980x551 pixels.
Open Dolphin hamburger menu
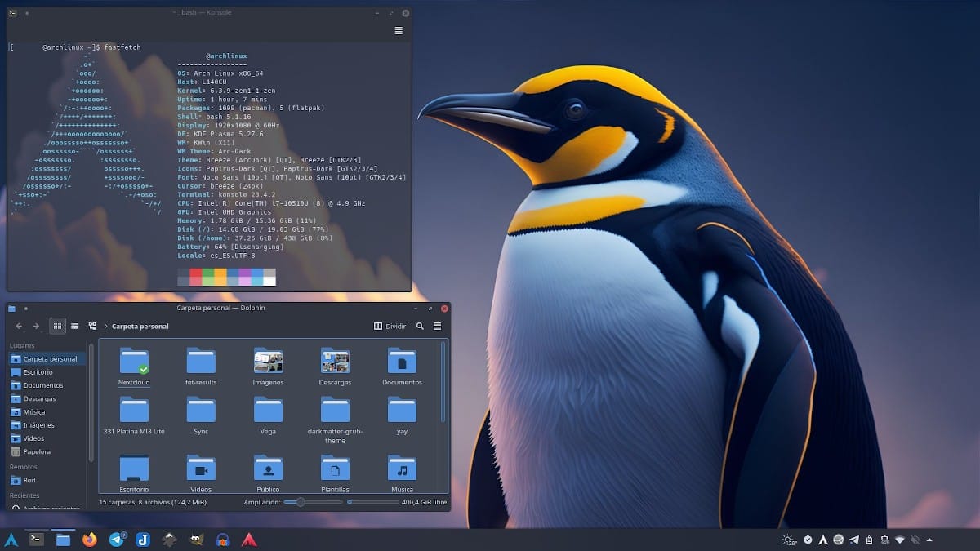coord(437,326)
